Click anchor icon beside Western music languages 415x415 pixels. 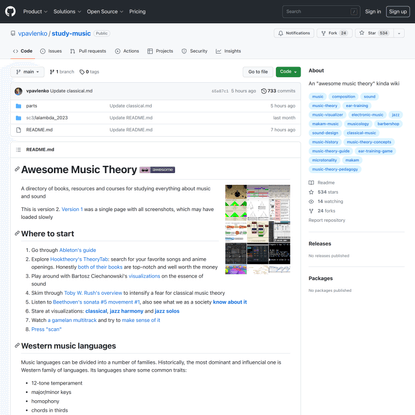click(x=17, y=346)
